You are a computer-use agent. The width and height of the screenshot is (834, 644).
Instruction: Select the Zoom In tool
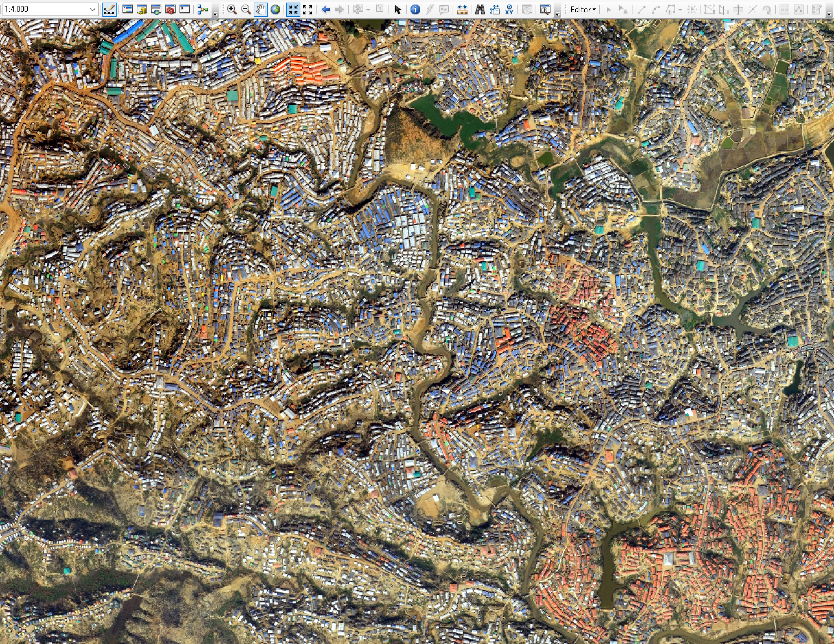click(x=232, y=10)
